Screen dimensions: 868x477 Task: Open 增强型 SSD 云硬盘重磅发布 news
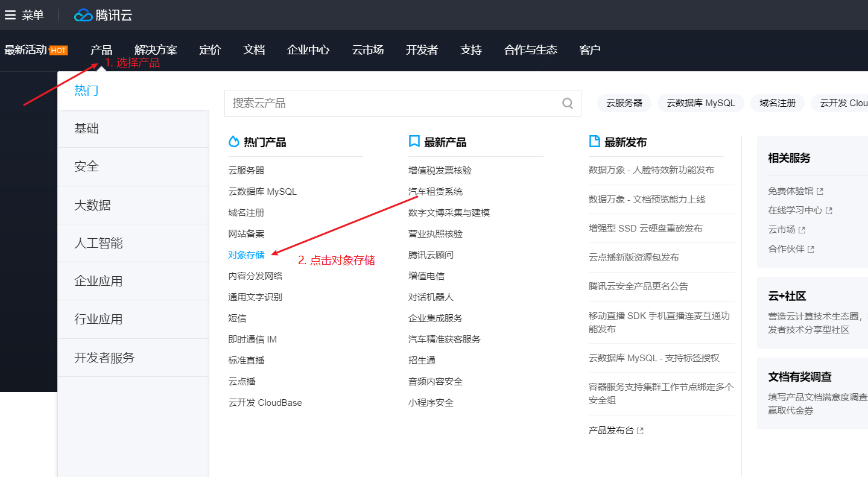[x=645, y=229]
